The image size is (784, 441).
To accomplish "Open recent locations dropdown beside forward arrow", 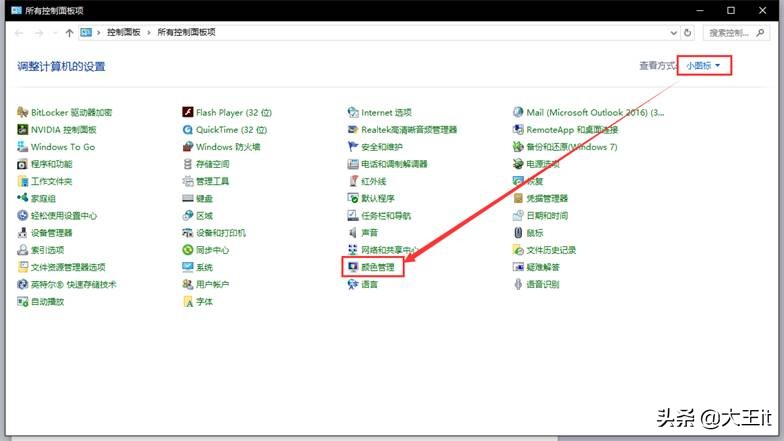I will point(55,33).
